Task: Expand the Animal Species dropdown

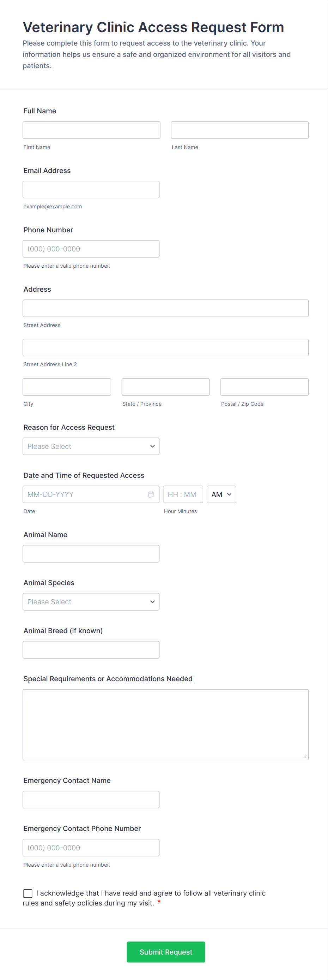Action: pyautogui.click(x=91, y=601)
